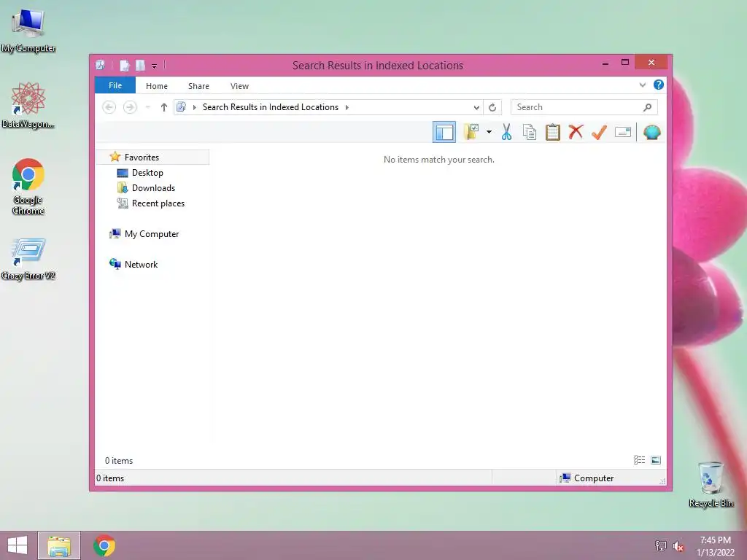The width and height of the screenshot is (747, 560).
Task: Open the folder options icon in toolbar
Action: (471, 132)
